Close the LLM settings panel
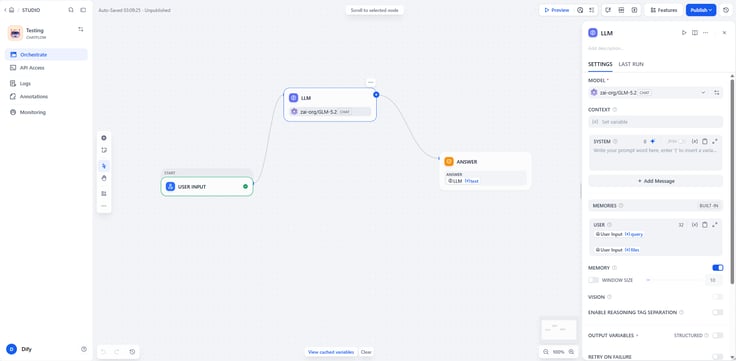Viewport: 736px width, 361px height. click(724, 33)
